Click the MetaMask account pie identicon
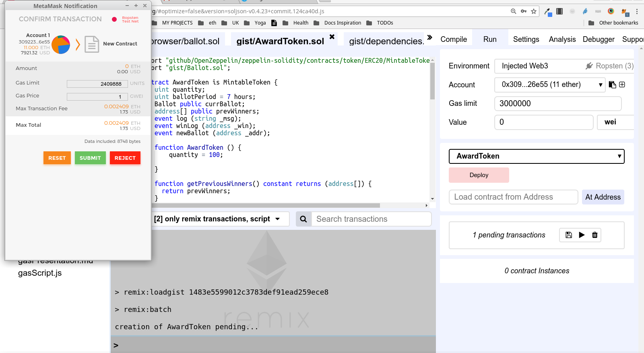The width and height of the screenshot is (644, 353). [x=61, y=45]
